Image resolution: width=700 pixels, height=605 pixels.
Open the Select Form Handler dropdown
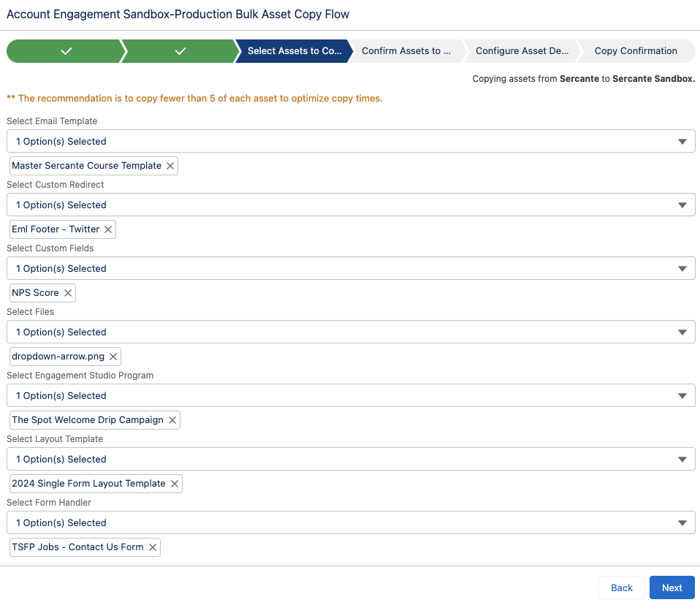[351, 523]
